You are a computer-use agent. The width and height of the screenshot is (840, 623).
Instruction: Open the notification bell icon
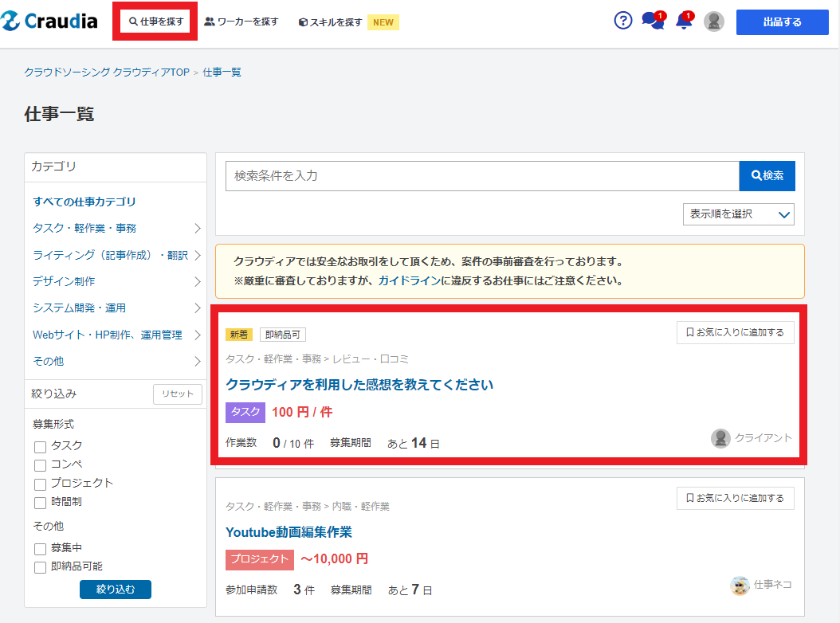(x=683, y=22)
